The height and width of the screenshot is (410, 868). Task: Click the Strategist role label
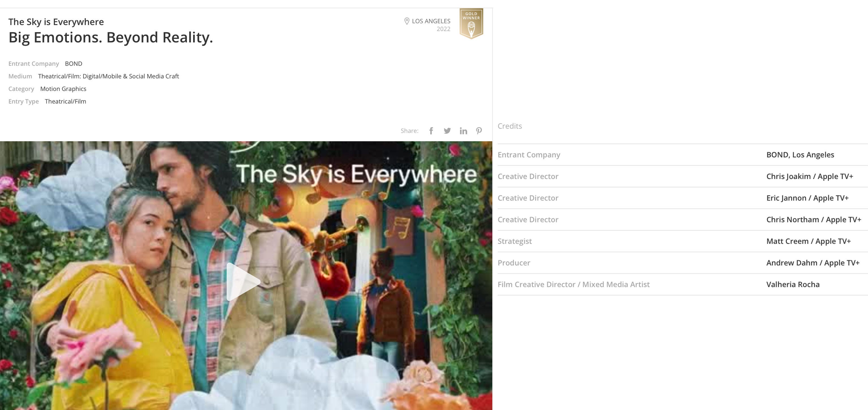point(514,241)
